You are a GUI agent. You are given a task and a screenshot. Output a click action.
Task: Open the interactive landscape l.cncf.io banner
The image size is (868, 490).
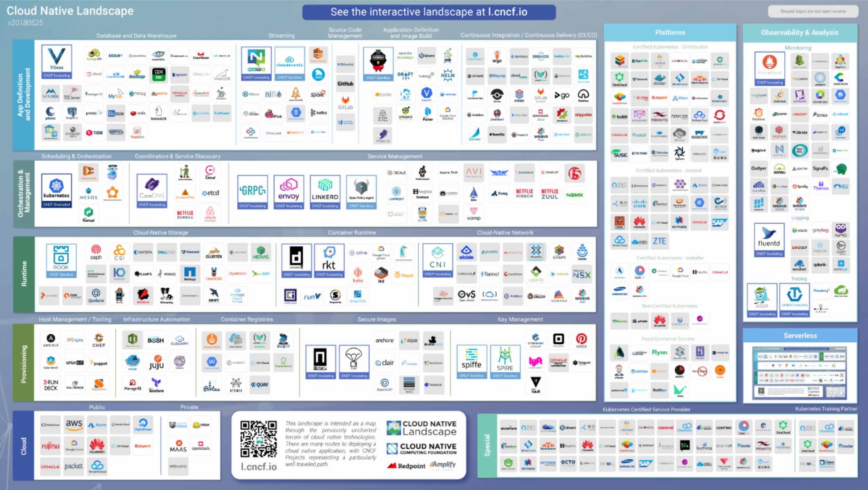coord(429,12)
